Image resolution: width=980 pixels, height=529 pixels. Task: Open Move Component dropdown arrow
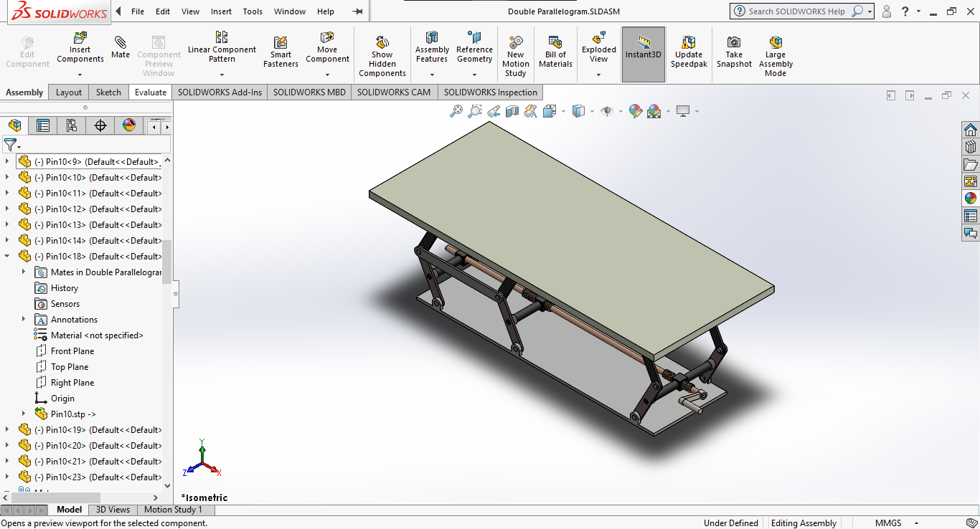tap(327, 75)
